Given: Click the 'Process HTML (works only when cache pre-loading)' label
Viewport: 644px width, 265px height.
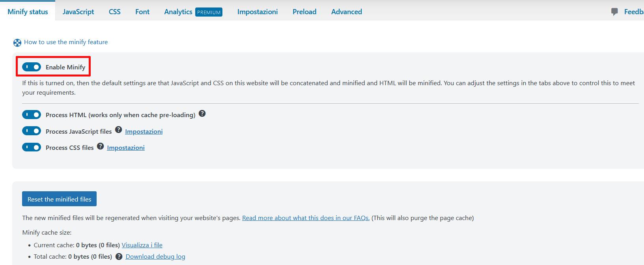Looking at the screenshot, I should [x=121, y=115].
